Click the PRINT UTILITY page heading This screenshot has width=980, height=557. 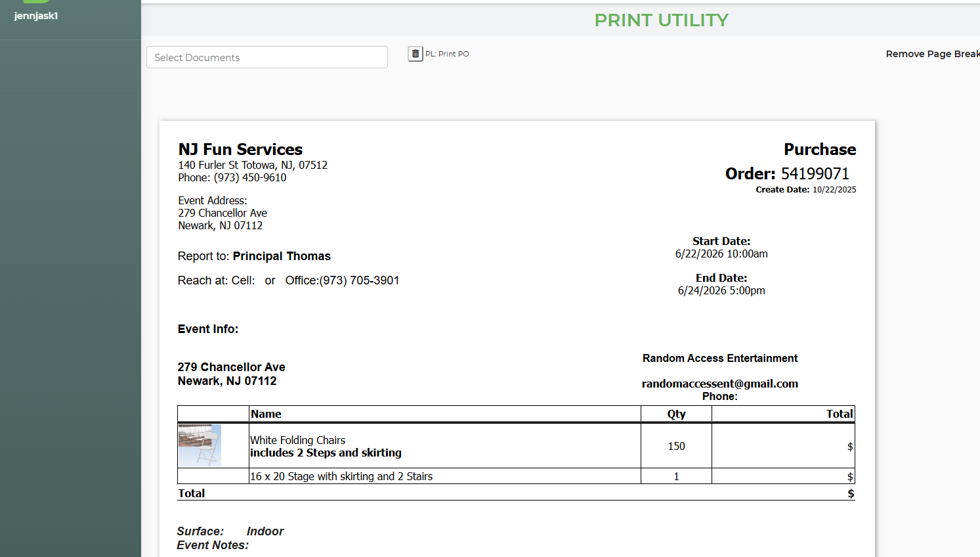[x=661, y=20]
